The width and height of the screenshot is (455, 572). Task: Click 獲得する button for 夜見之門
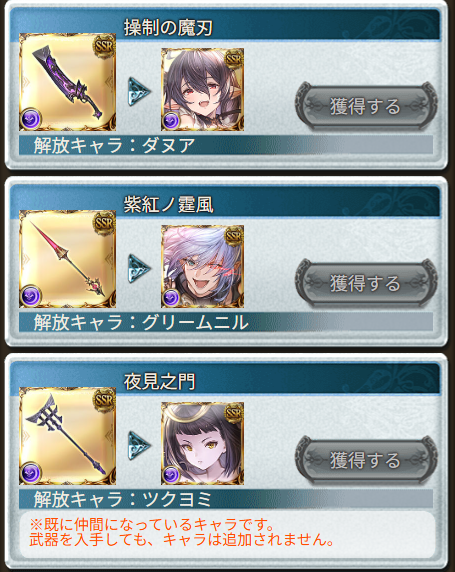366,460
